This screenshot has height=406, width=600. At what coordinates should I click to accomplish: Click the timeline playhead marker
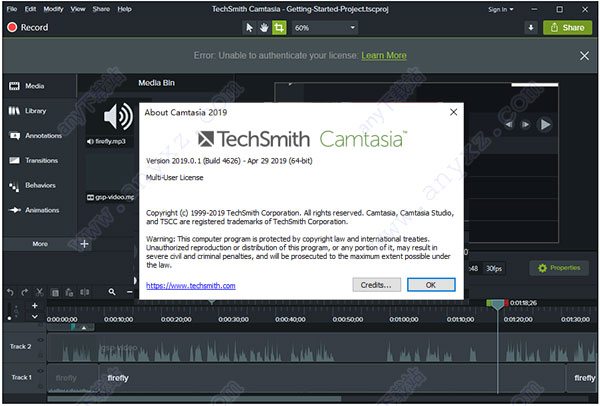[497, 305]
